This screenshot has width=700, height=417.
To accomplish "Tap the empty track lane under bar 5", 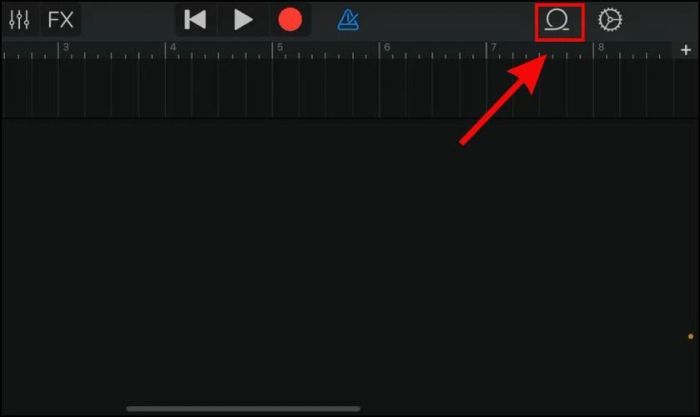I will coord(325,88).
